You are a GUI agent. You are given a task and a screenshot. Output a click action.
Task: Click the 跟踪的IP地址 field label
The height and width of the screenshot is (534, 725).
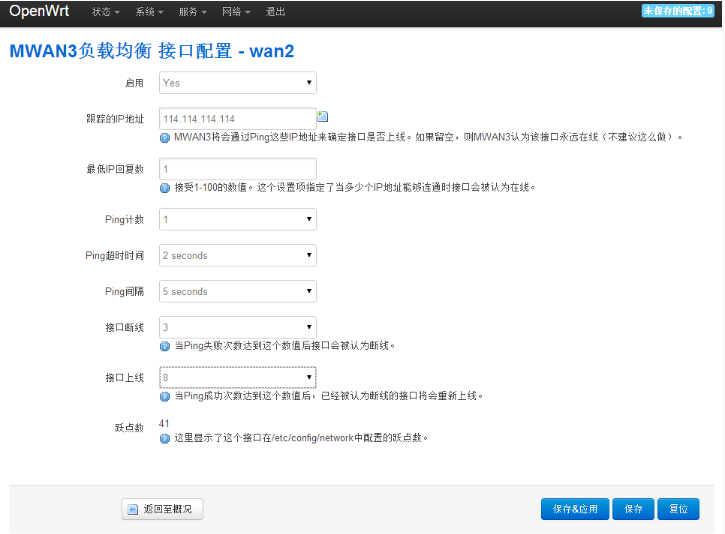coord(115,119)
